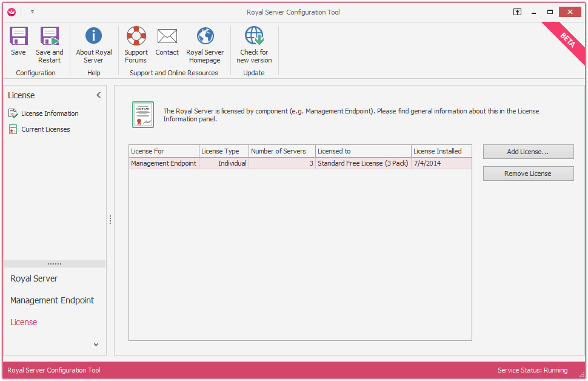Screen dimensions: 588x381
Task: Open About Royal Server info
Action: click(93, 37)
